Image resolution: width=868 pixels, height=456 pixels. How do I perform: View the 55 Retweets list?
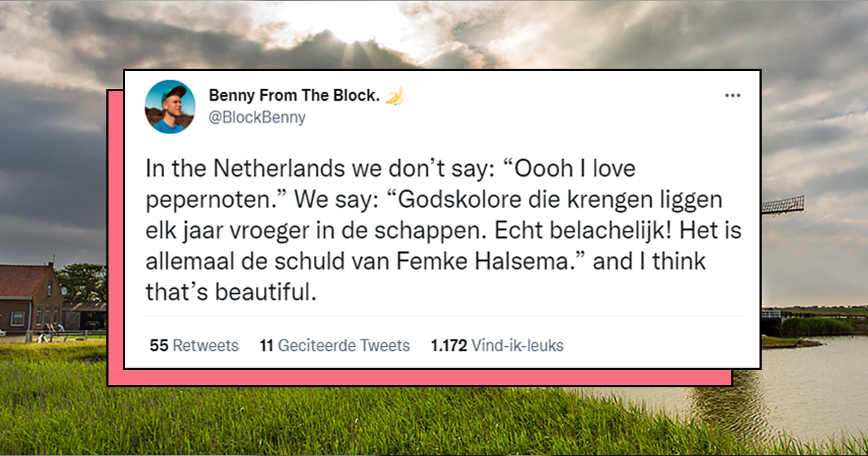[x=194, y=346]
